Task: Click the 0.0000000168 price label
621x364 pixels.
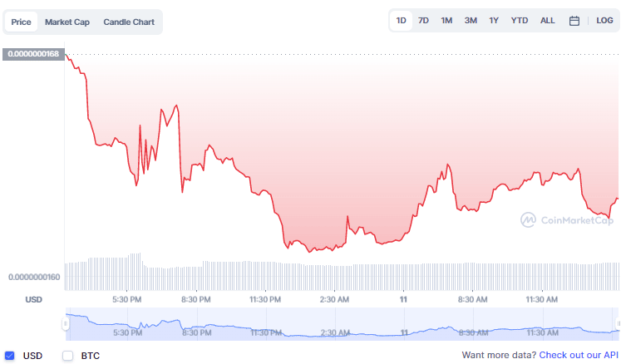Action: tap(33, 54)
